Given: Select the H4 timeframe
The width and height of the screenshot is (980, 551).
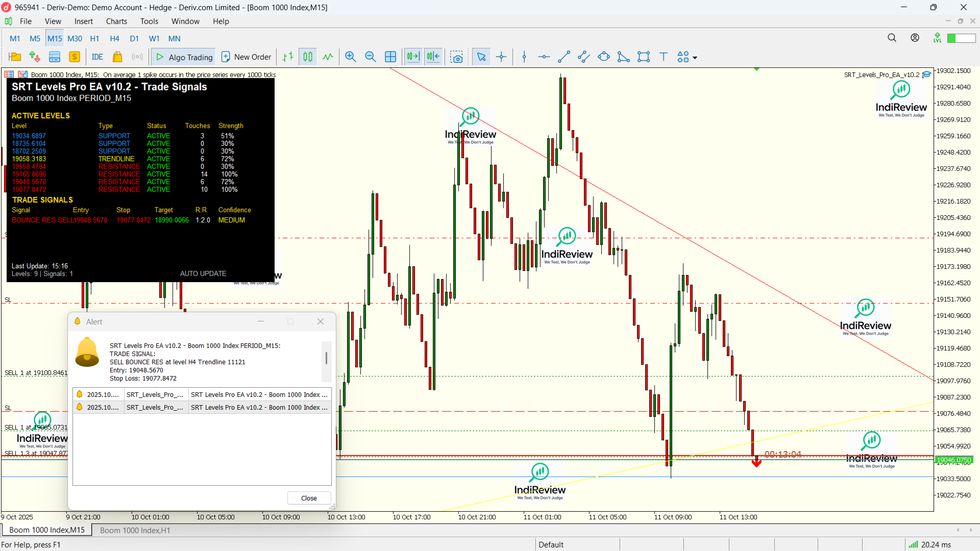Looking at the screenshot, I should [x=114, y=39].
